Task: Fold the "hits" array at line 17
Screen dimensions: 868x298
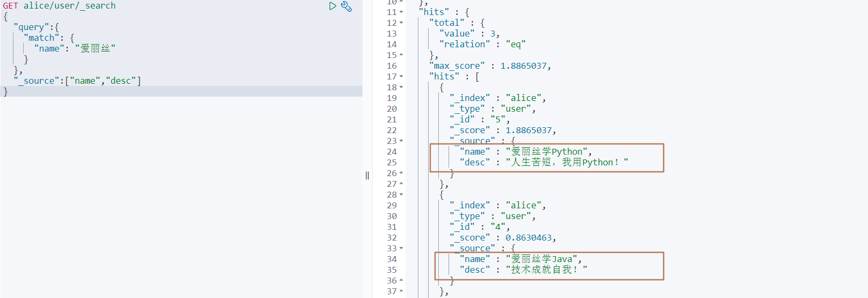Action: (401, 77)
